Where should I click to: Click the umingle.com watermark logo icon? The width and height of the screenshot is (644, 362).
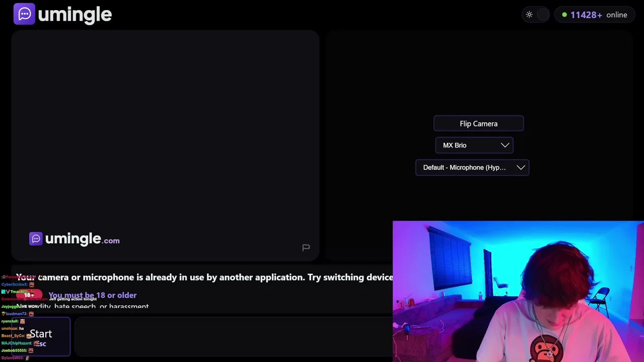(36, 239)
